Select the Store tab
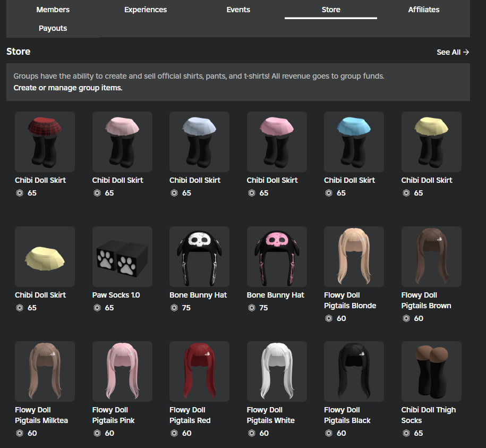Screen dimensions: 486x448 330,9
